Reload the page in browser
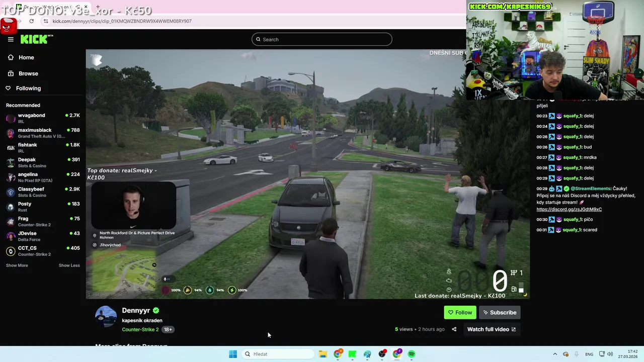This screenshot has height=362, width=644. coord(31,21)
